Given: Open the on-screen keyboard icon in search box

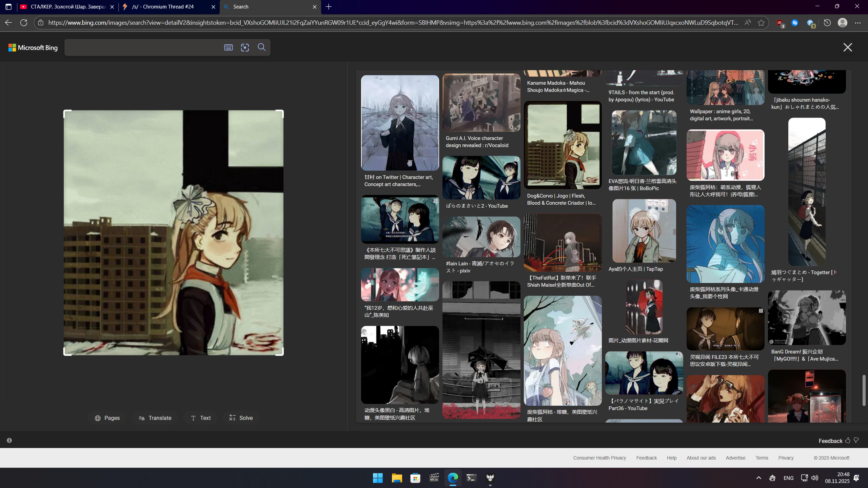Looking at the screenshot, I should pyautogui.click(x=228, y=47).
